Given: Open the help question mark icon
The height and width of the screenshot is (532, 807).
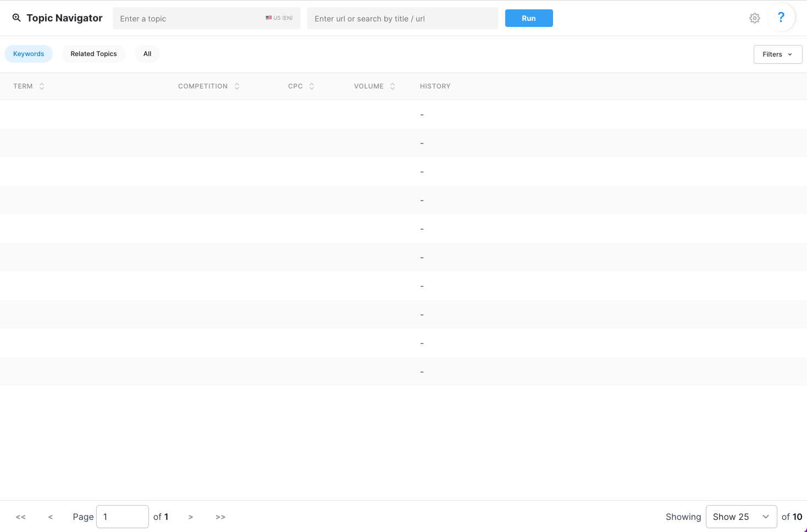Looking at the screenshot, I should coord(781,18).
